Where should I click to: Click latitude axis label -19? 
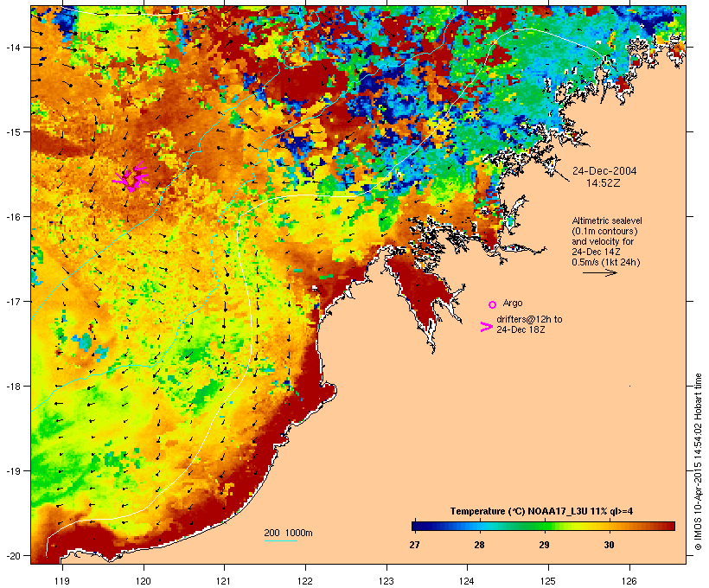(x=12, y=471)
